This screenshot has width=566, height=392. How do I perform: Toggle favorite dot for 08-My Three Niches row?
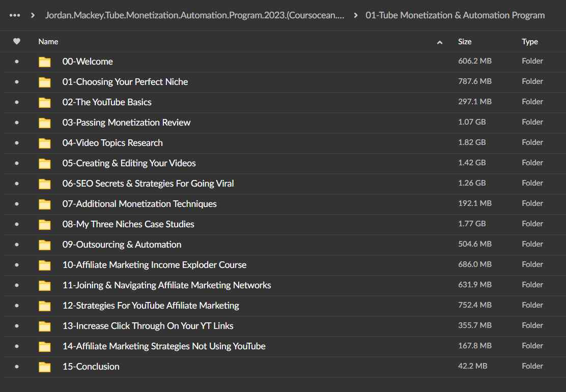tap(17, 224)
